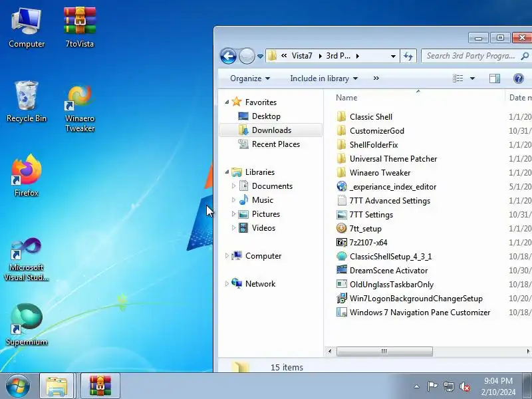The image size is (532, 399).
Task: Select Downloads under Favorites
Action: 271,130
